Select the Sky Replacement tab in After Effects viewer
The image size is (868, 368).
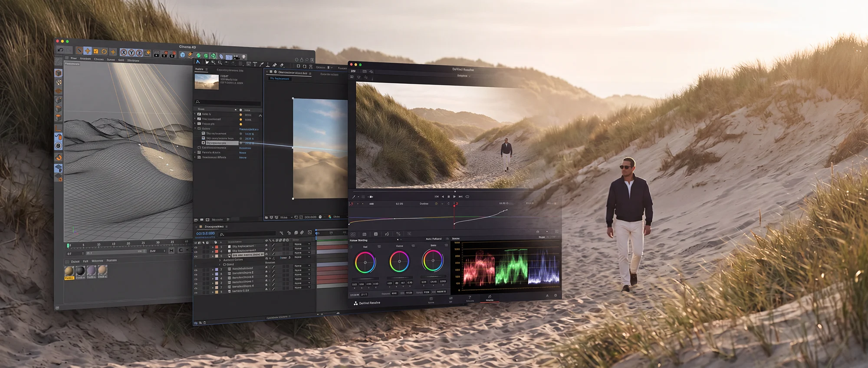coord(279,79)
